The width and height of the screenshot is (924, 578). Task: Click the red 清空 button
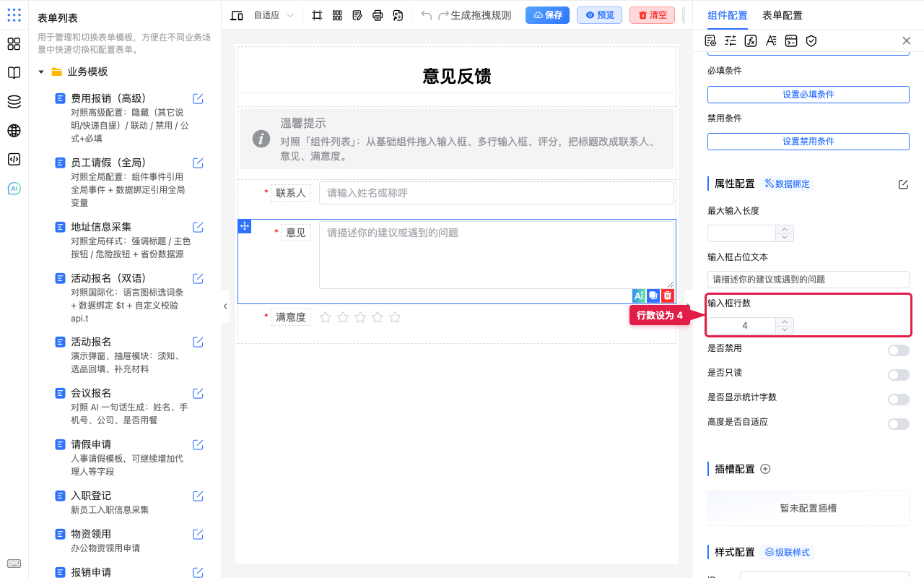653,15
